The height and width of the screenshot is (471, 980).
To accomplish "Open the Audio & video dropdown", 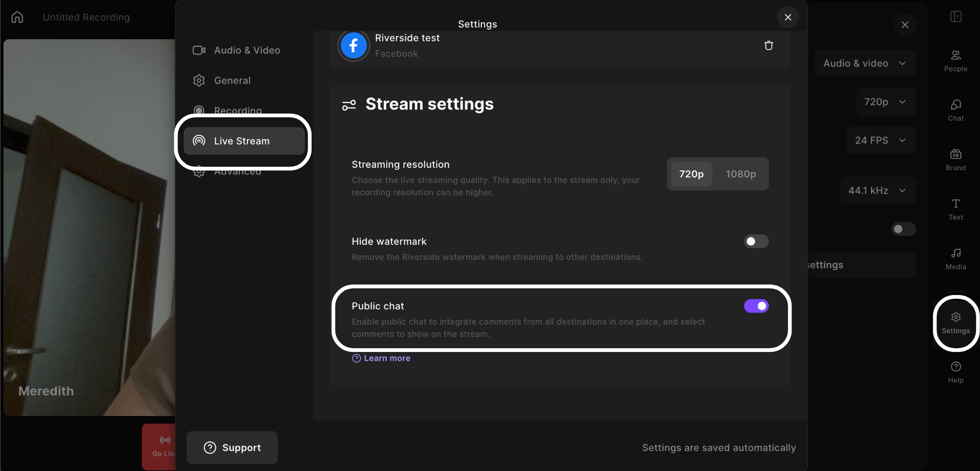I will 865,63.
